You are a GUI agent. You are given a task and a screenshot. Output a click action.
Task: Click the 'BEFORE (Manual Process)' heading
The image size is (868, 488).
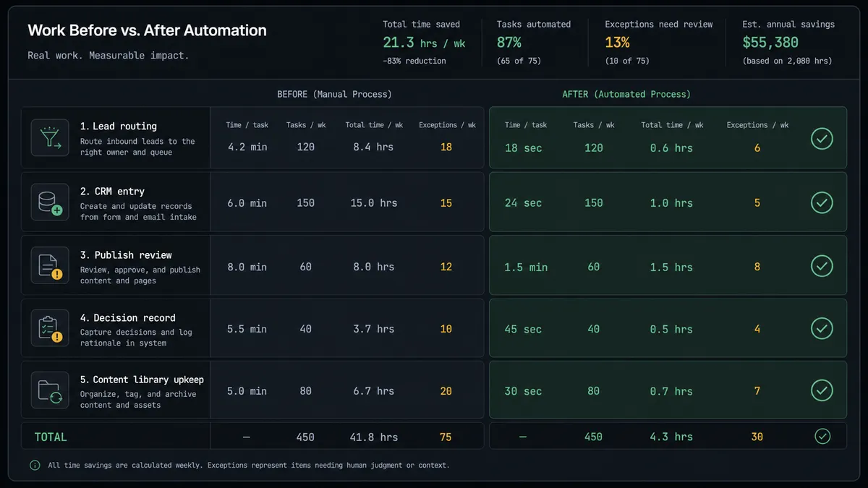click(x=334, y=94)
